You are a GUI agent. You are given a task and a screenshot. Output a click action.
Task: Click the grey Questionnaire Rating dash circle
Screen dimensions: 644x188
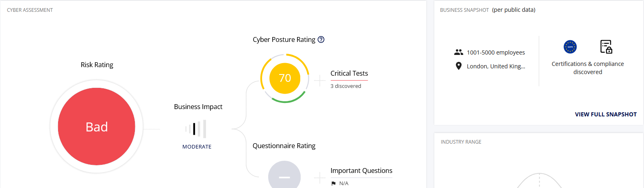pyautogui.click(x=284, y=175)
